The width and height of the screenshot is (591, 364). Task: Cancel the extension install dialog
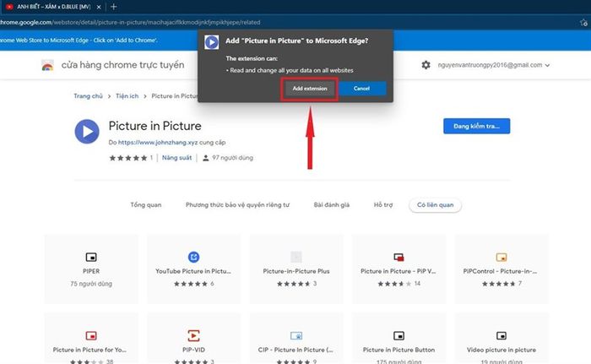pos(362,88)
